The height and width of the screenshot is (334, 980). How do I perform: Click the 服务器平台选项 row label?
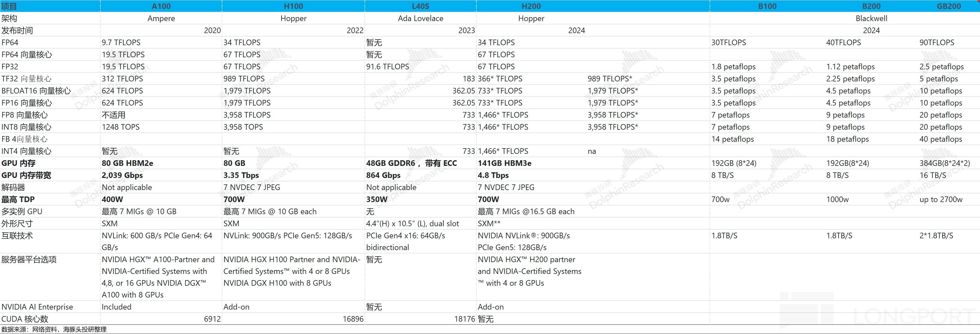tap(29, 260)
